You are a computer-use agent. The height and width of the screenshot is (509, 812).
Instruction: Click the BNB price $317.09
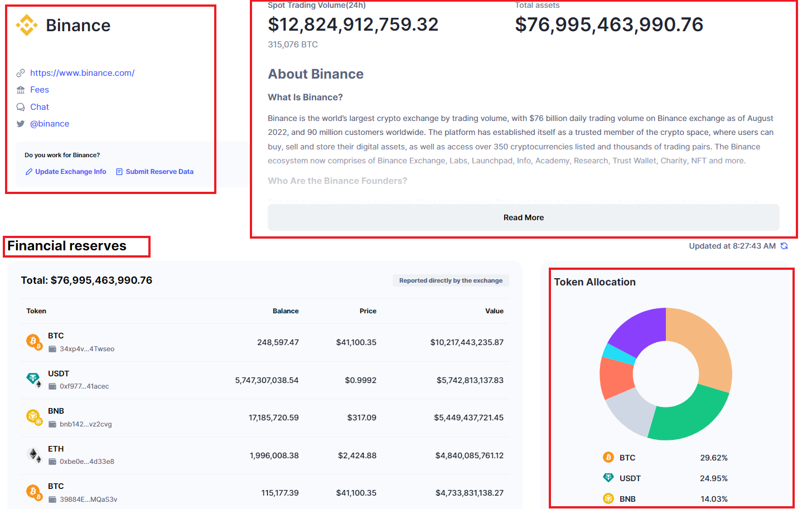pos(361,418)
